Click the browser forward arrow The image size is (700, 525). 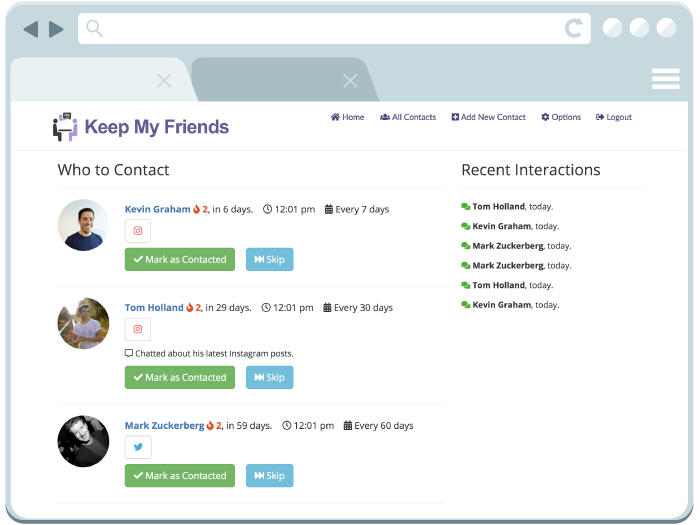point(56,29)
